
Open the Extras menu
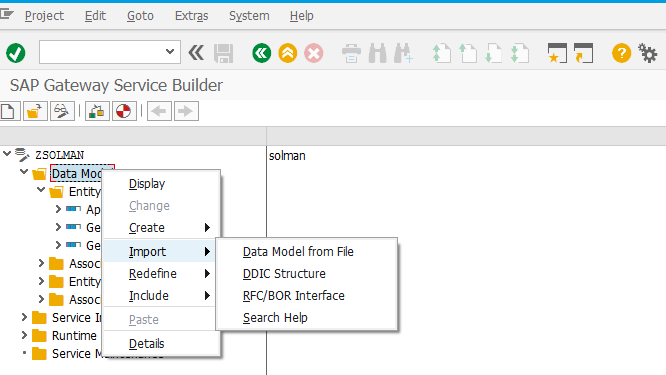(x=192, y=16)
